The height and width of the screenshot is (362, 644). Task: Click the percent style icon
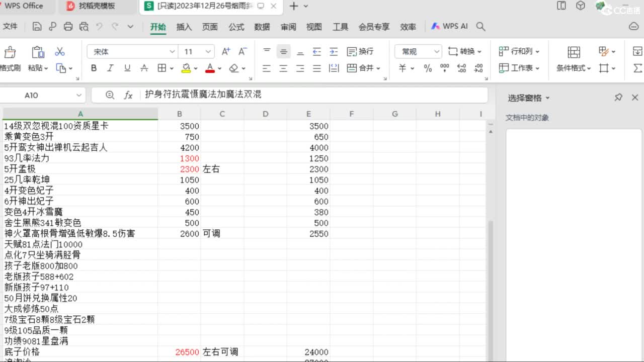pyautogui.click(x=428, y=68)
